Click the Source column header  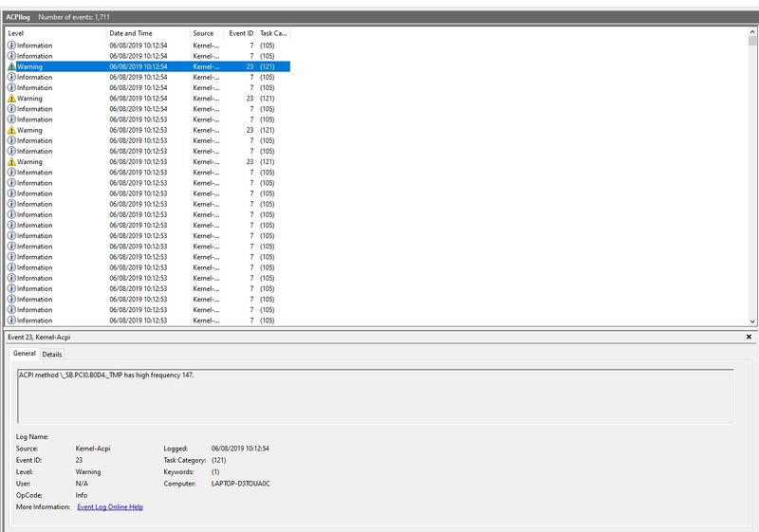point(207,33)
